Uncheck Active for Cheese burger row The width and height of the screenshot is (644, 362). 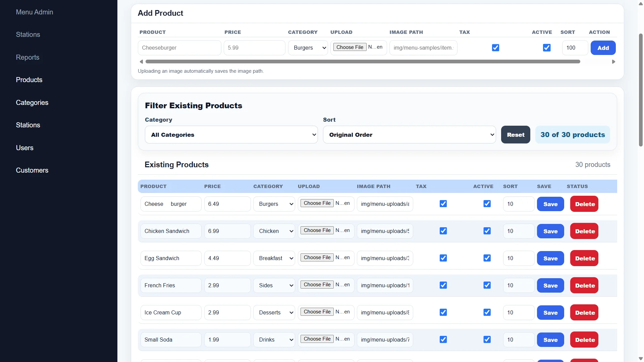click(487, 204)
